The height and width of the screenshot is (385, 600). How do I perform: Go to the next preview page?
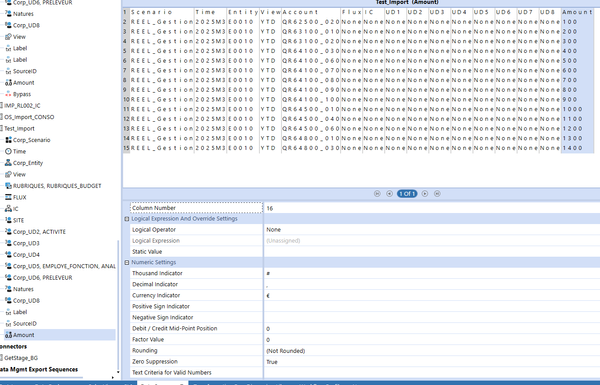[x=425, y=194]
